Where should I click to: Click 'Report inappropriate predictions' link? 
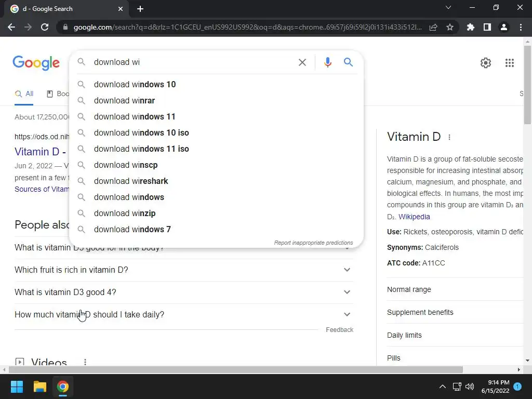(313, 243)
